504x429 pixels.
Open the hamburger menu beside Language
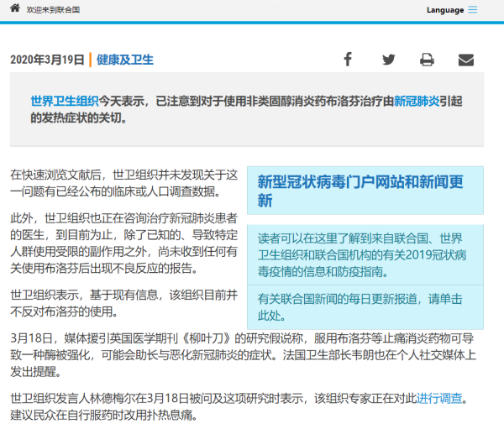[x=473, y=10]
